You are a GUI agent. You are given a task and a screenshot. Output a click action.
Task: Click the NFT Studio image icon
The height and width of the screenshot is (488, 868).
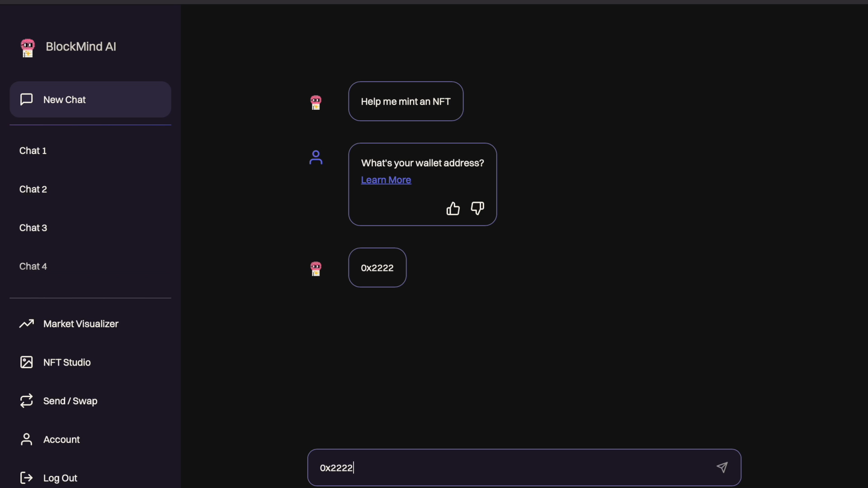27,362
